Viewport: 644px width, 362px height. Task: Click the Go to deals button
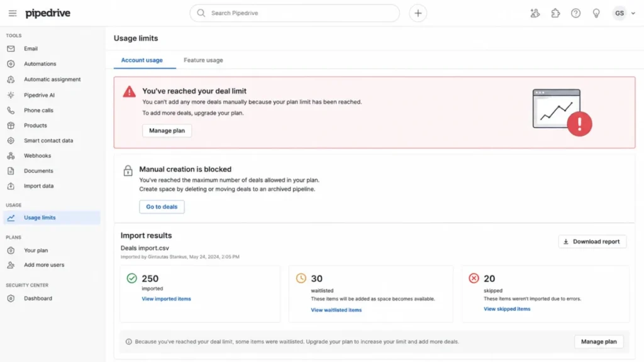[162, 206]
